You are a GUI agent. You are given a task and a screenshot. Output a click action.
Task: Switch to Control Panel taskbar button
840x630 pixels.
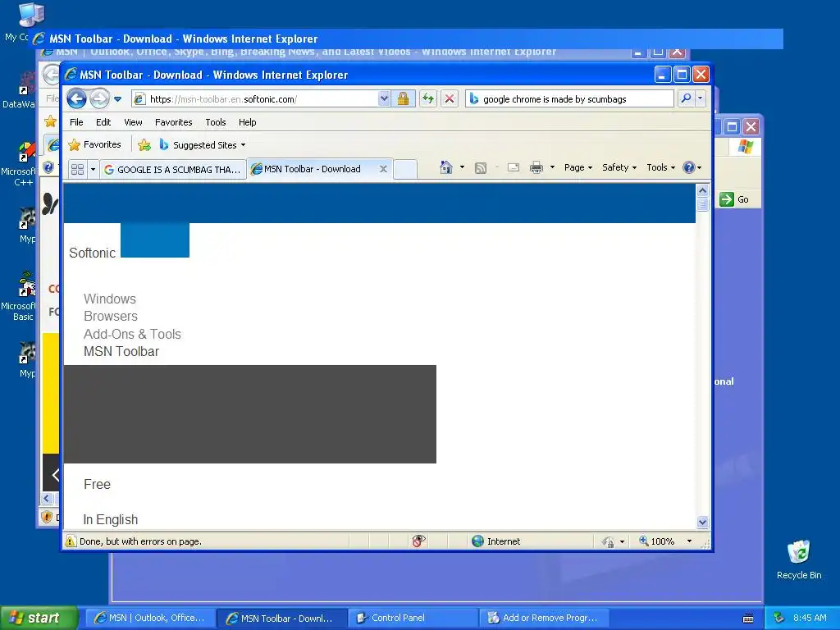click(x=413, y=619)
